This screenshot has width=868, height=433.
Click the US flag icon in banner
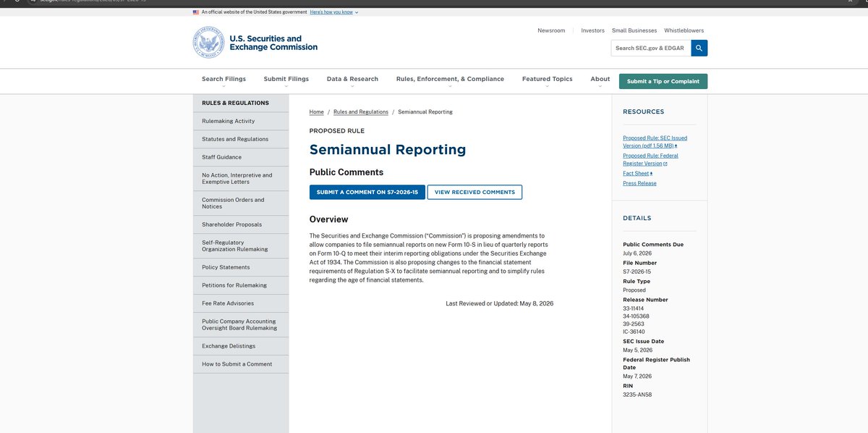click(196, 12)
